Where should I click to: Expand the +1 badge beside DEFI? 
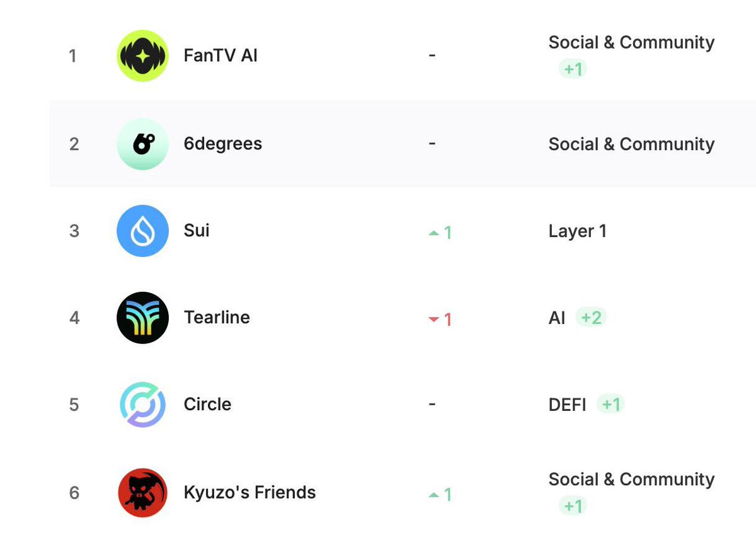pos(610,405)
